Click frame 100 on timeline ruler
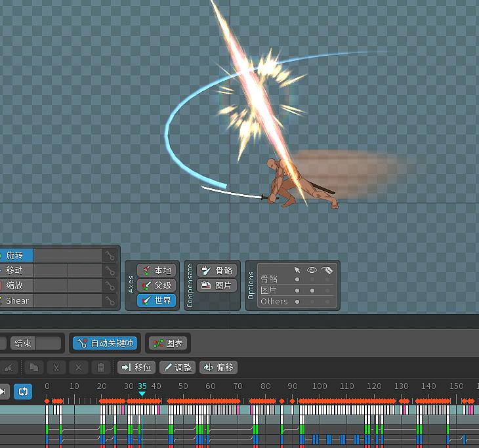 [320, 386]
